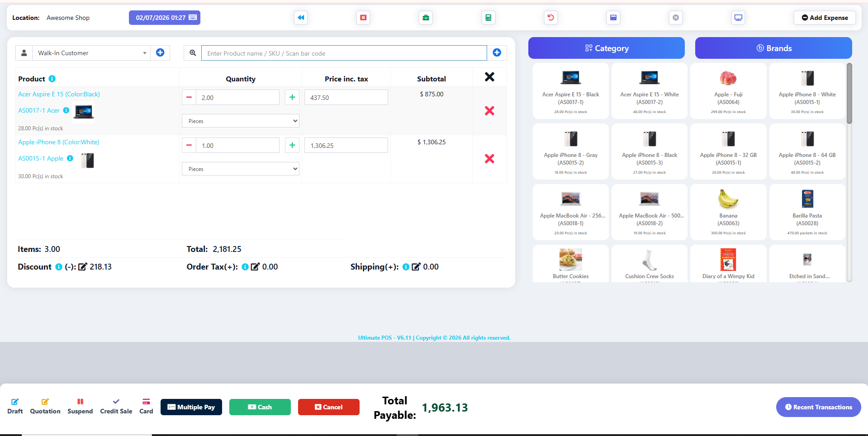Viewport: 868px width, 436px height.
Task: Open the Pieces dropdown for Apple iPhone 8
Action: tap(240, 169)
